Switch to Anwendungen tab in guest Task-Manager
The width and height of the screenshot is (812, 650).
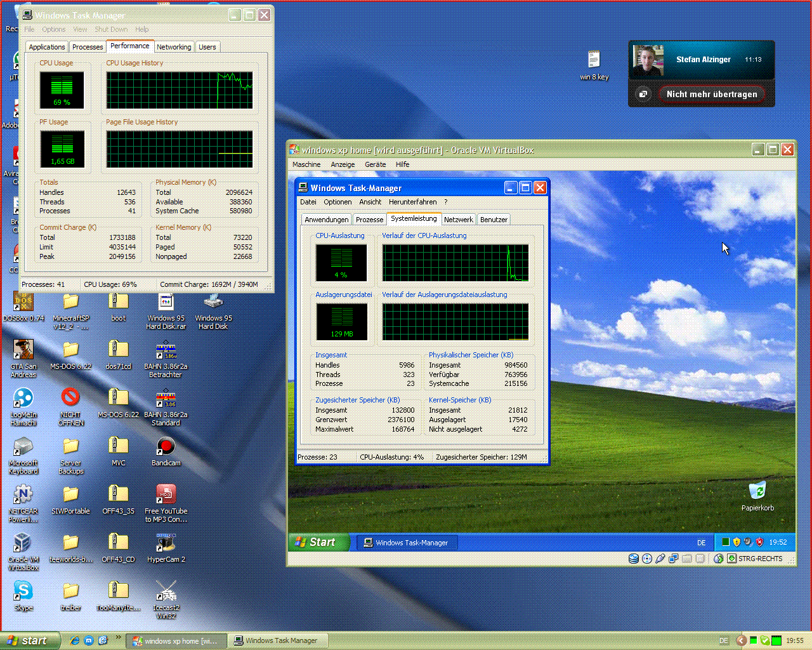coord(327,220)
